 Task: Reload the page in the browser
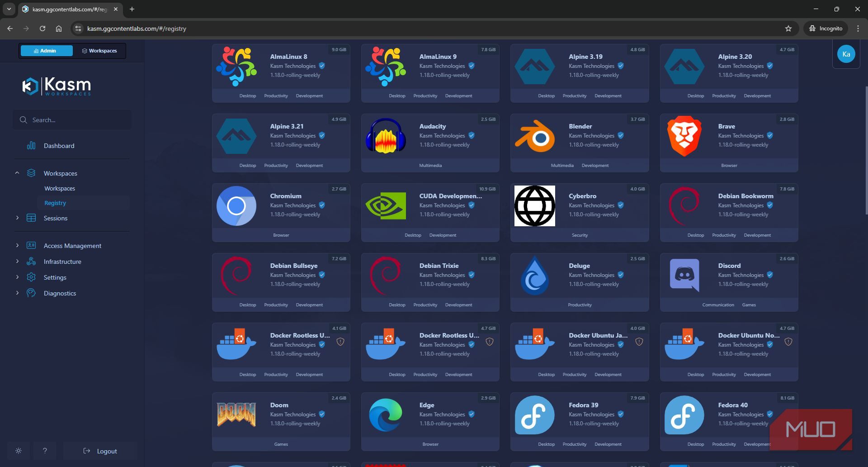coord(42,29)
